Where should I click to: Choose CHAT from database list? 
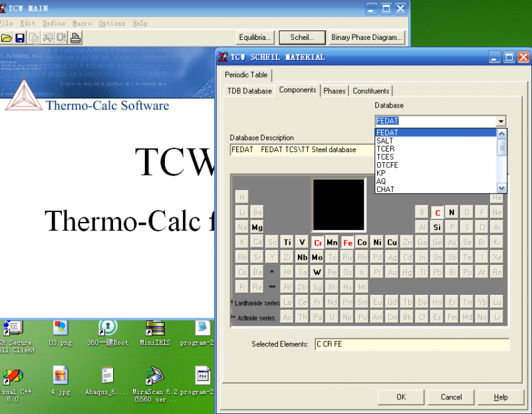point(436,189)
